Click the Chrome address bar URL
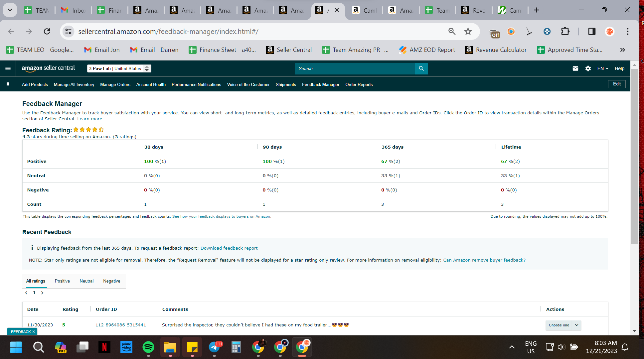Image resolution: width=644 pixels, height=359 pixels. (x=168, y=31)
